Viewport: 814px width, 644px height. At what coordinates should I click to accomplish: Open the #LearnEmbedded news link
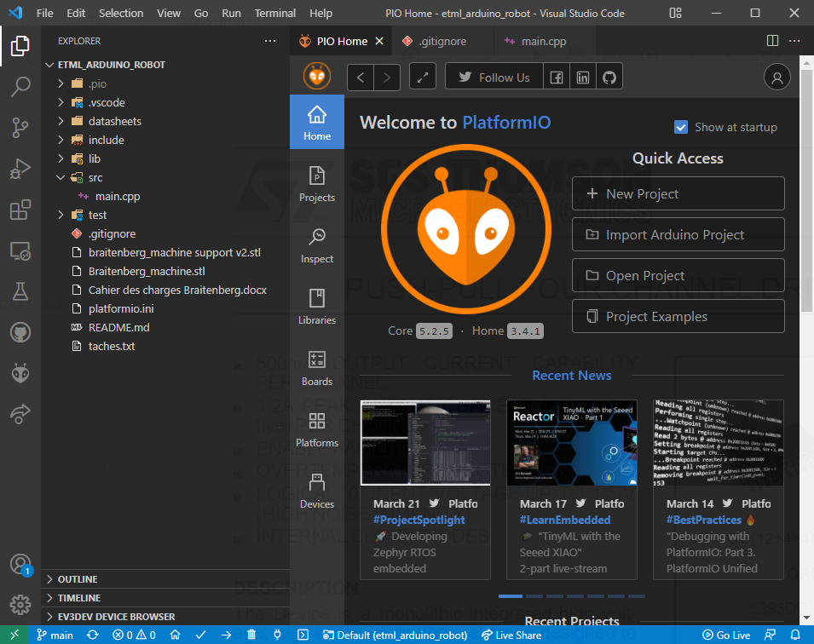coord(565,520)
